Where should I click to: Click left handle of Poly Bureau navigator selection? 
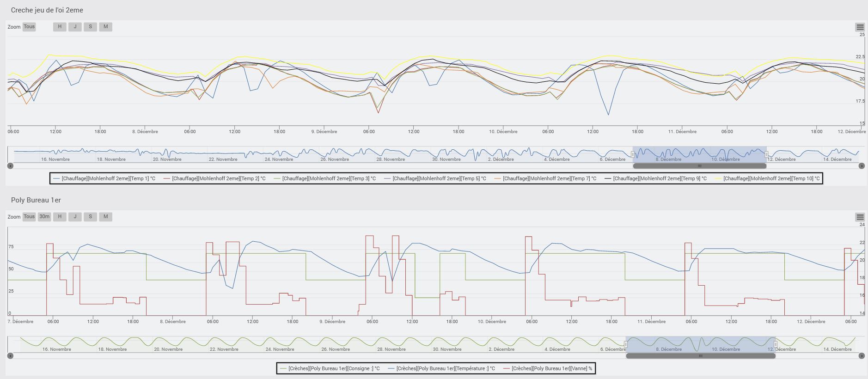point(626,344)
